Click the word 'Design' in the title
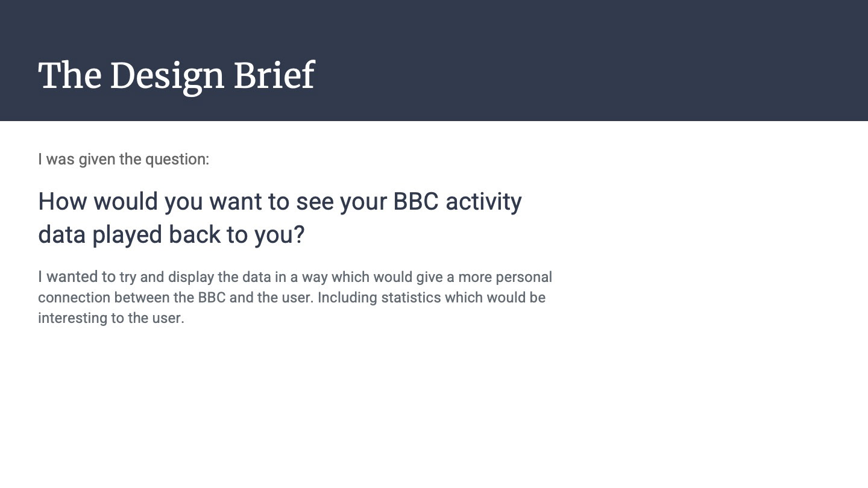868x488 pixels. click(167, 77)
